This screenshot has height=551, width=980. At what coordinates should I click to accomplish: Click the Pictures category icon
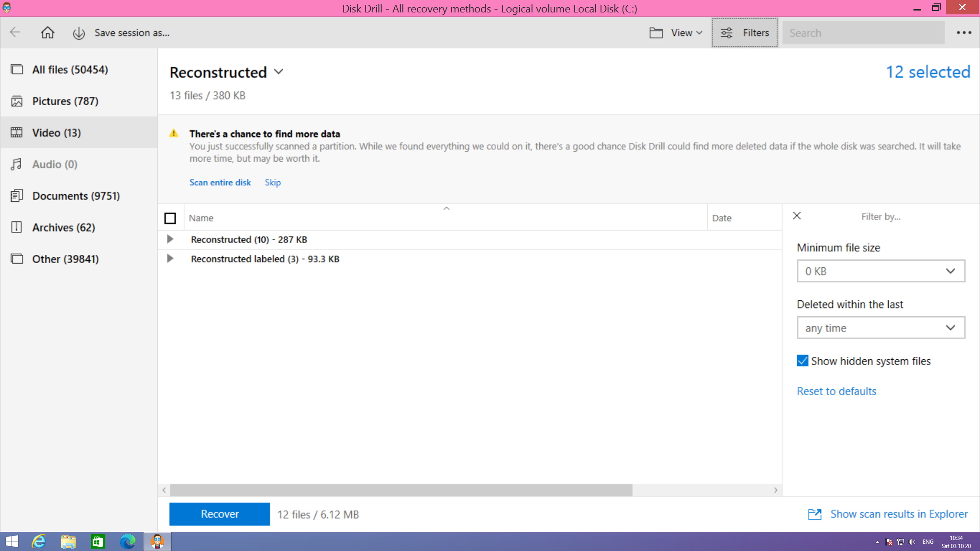[x=17, y=101]
